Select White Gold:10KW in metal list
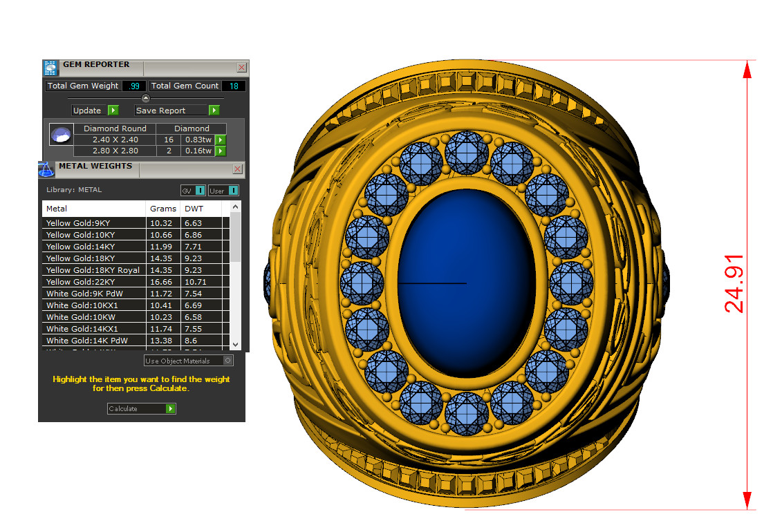 (93, 317)
